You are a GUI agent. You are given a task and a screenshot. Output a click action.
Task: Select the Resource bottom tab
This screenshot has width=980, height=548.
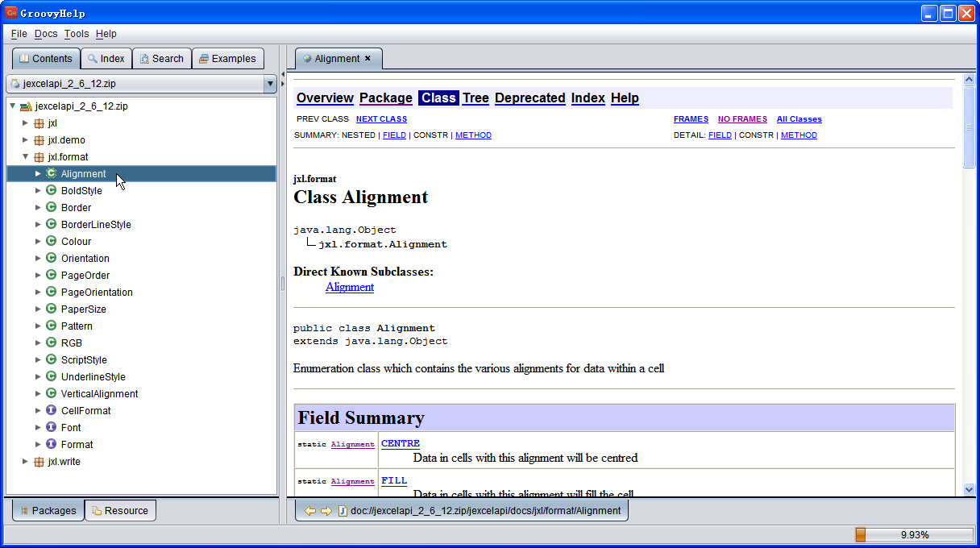(x=120, y=510)
